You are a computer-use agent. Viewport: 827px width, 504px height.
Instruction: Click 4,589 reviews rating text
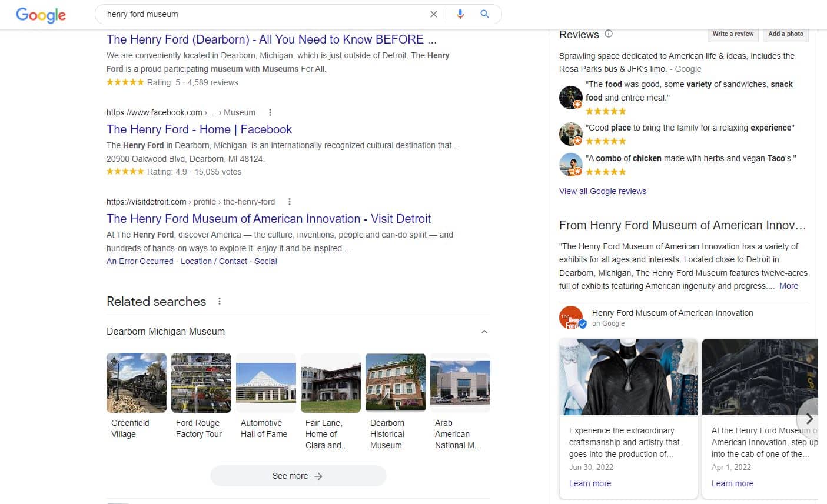coord(212,82)
